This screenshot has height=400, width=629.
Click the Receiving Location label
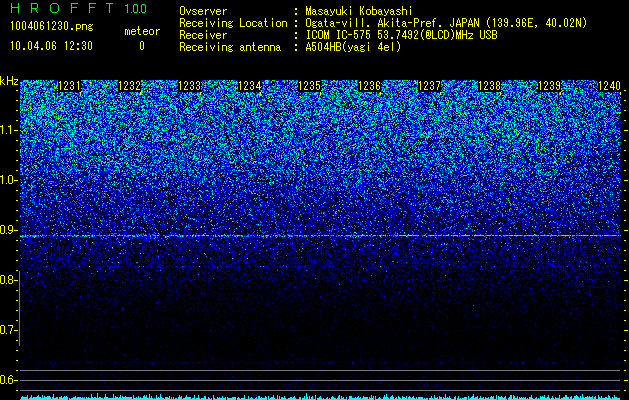coord(233,23)
